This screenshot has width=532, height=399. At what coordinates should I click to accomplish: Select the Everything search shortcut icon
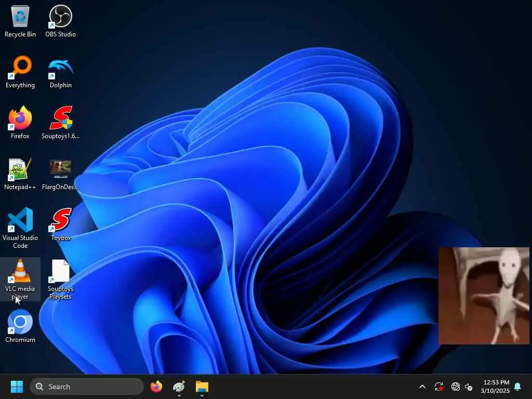click(20, 72)
